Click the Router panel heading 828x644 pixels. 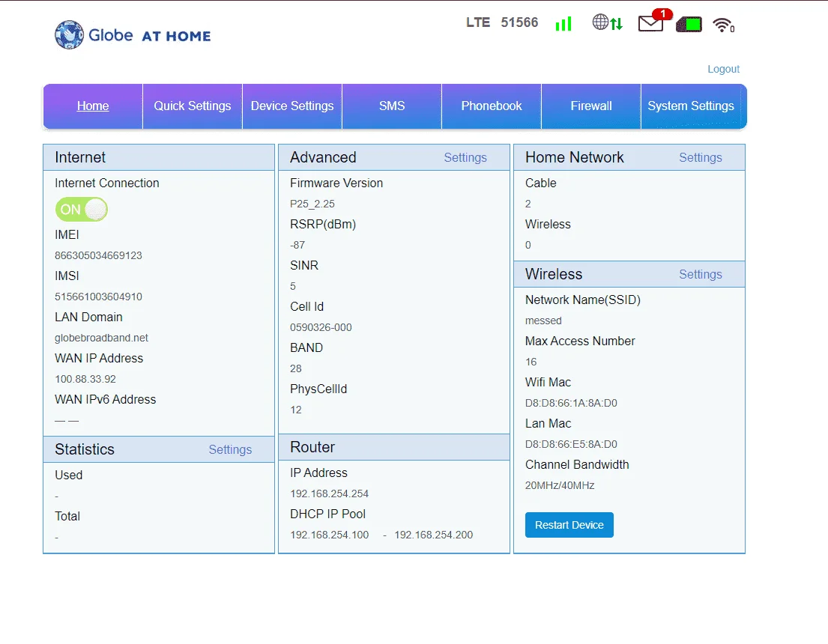pos(312,447)
